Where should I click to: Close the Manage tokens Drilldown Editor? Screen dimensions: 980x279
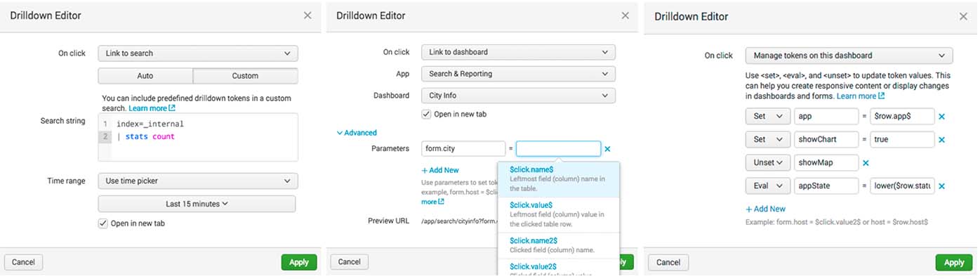963,16
